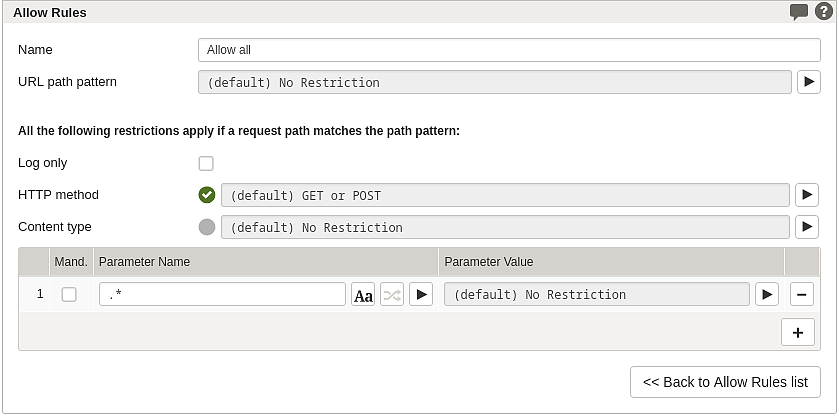Enable the Log only checkbox

(x=206, y=163)
